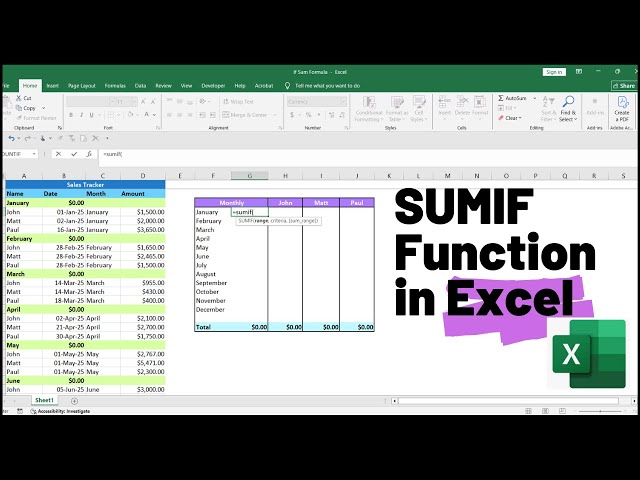The width and height of the screenshot is (640, 480).
Task: Switch to the Data tab
Action: pos(140,86)
